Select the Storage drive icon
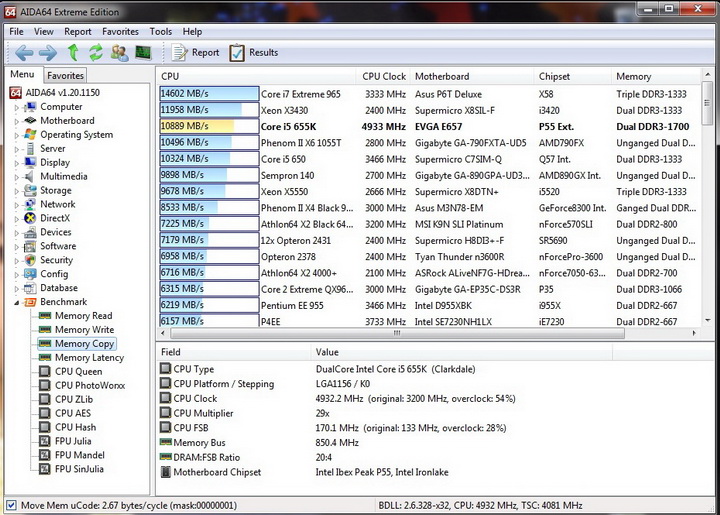The image size is (720, 515). pos(30,190)
